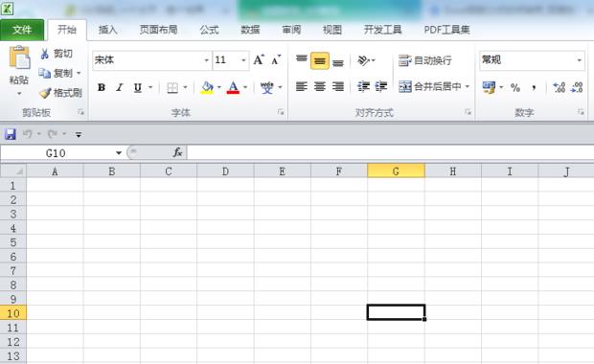Toggle bold formatting
The height and width of the screenshot is (364, 594).
click(x=102, y=87)
